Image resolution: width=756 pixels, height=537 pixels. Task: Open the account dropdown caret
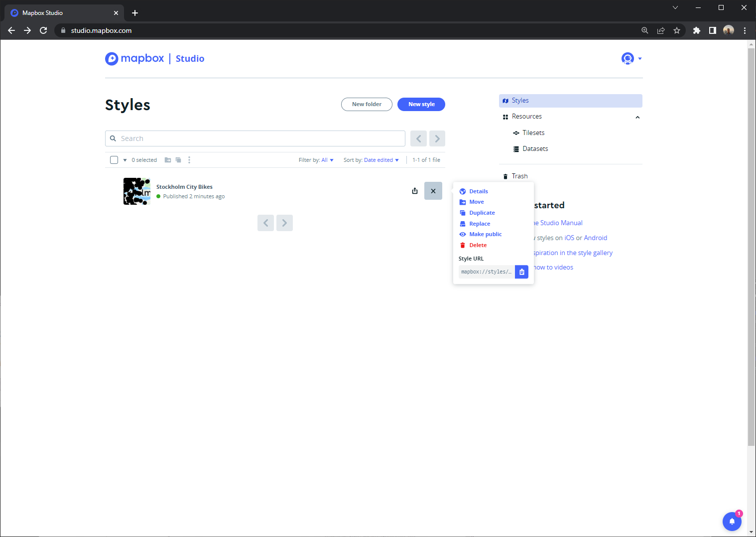pos(640,59)
